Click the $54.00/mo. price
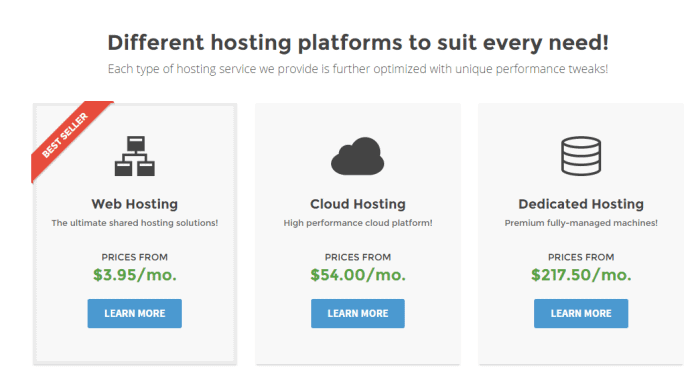 [358, 274]
